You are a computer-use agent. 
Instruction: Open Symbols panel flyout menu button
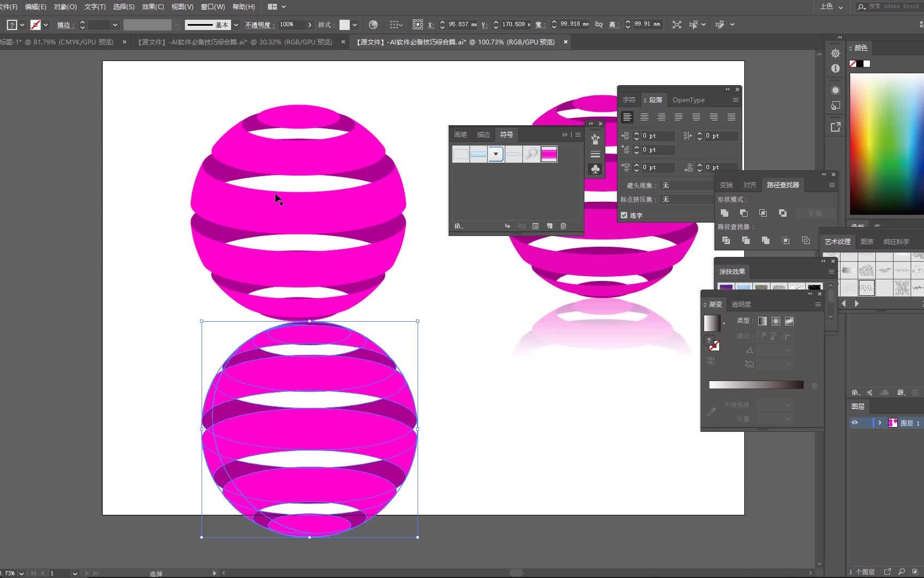pyautogui.click(x=578, y=135)
